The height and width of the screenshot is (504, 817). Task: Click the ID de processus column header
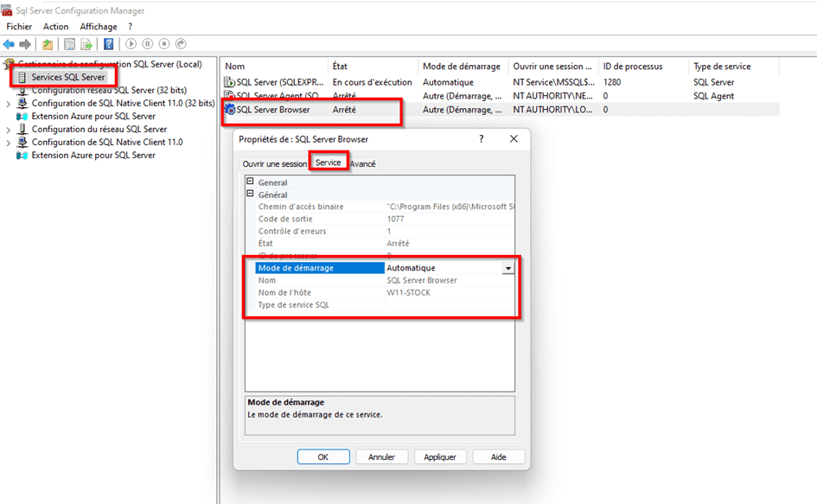pos(643,67)
